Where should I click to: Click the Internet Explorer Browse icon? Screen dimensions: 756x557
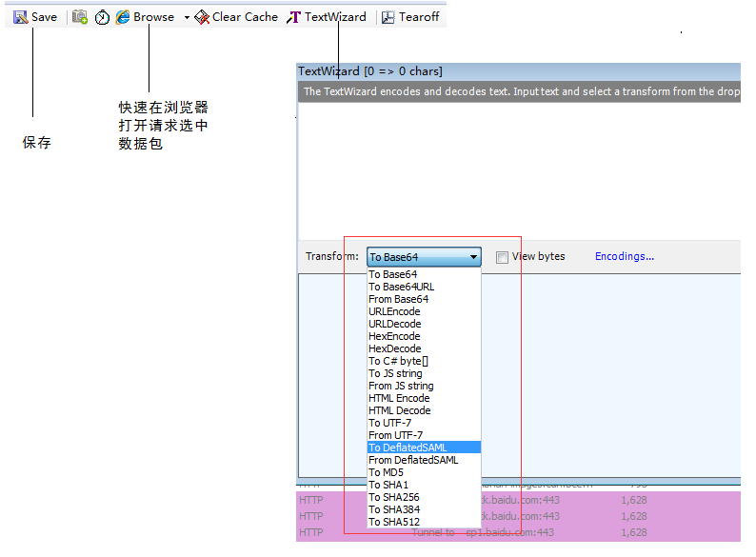pyautogui.click(x=123, y=17)
